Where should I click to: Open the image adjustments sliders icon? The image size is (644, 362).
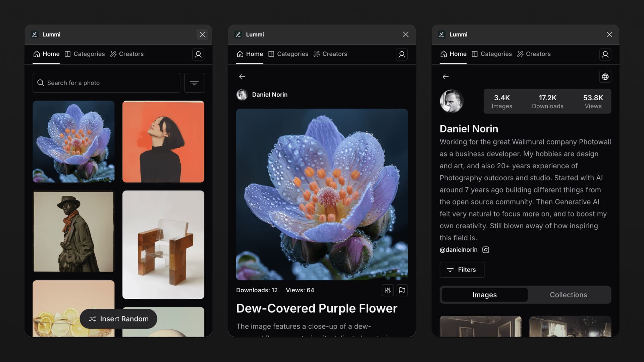click(388, 290)
